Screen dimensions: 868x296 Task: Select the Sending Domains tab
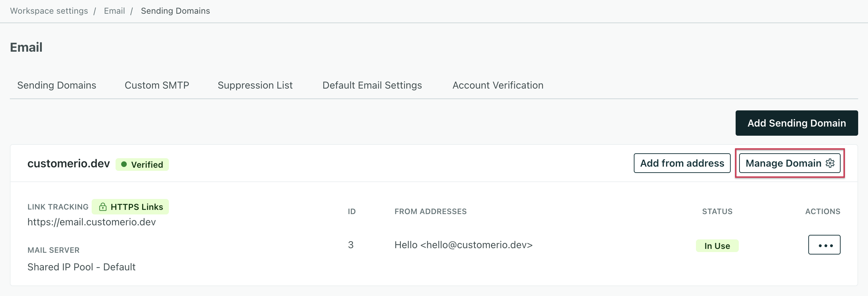(x=57, y=85)
